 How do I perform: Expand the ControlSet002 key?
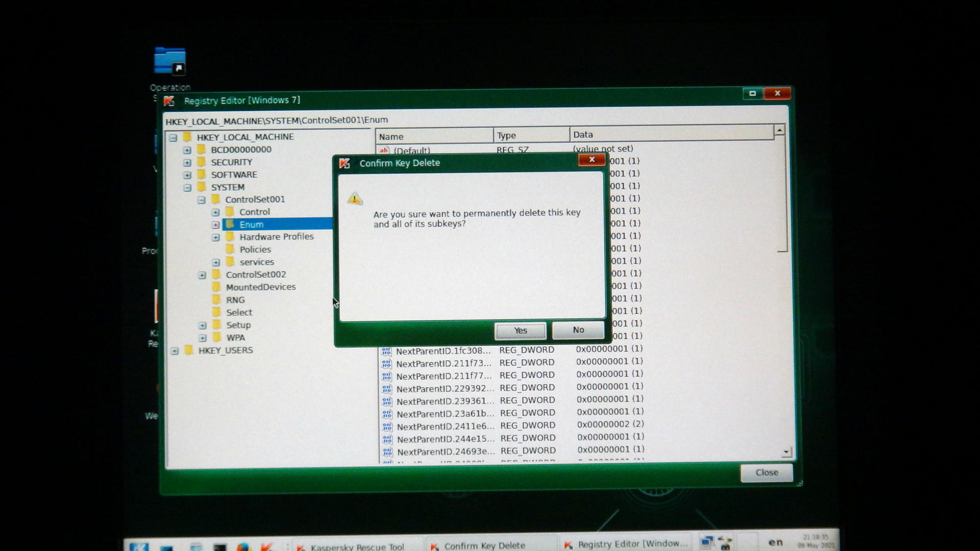point(202,275)
